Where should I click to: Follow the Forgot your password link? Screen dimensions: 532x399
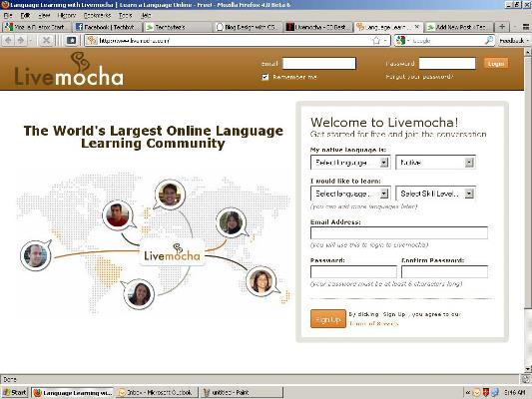pos(419,77)
